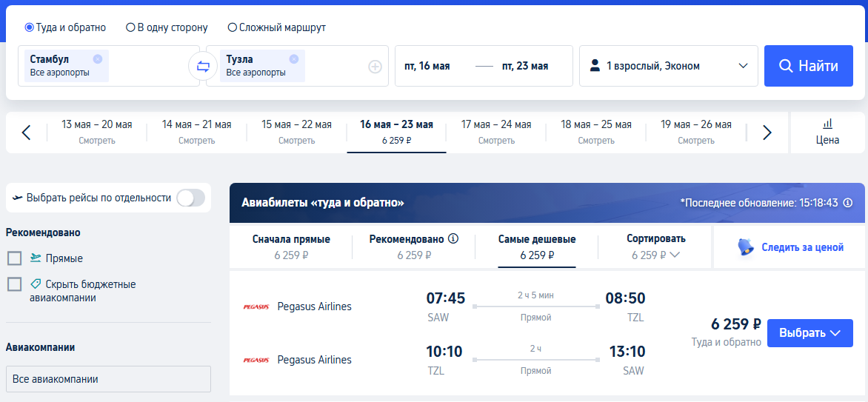Add another destination with plus icon
The image size is (868, 402).
(x=375, y=67)
